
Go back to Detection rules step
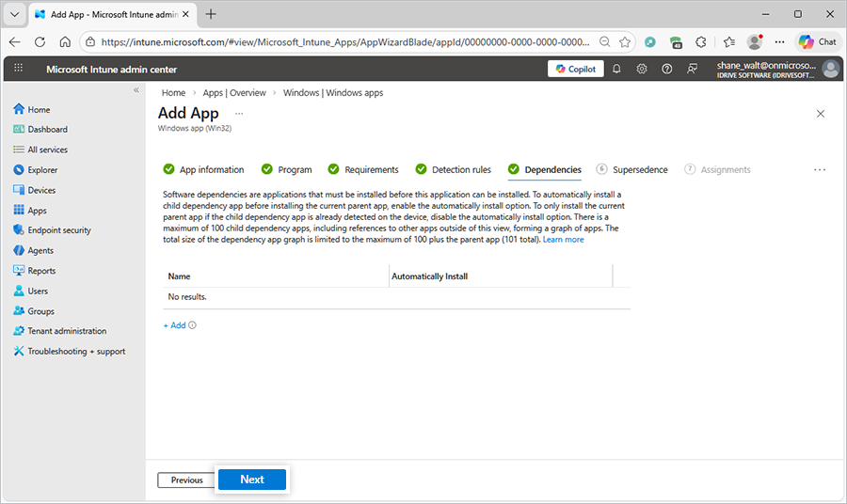click(461, 170)
